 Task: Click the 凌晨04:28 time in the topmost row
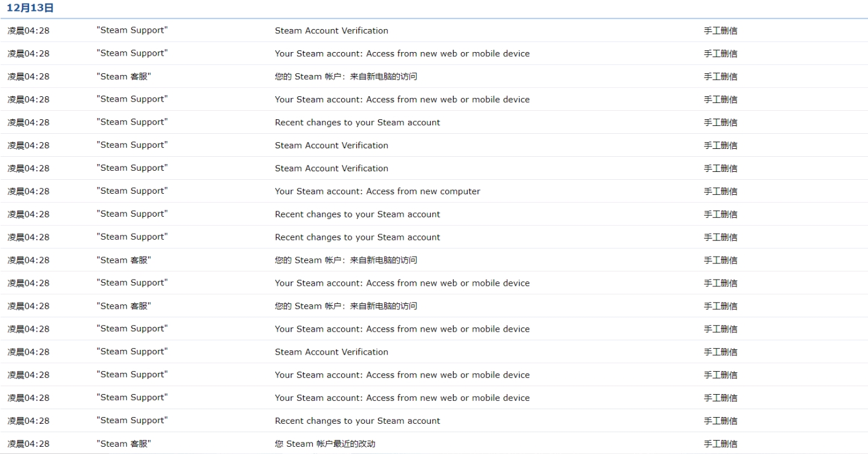click(28, 31)
